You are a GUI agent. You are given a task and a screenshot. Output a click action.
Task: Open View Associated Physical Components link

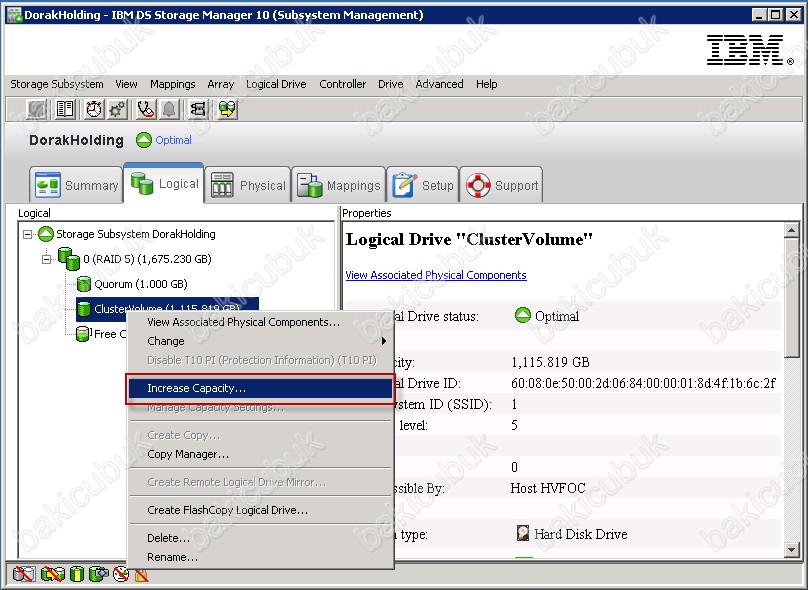436,275
